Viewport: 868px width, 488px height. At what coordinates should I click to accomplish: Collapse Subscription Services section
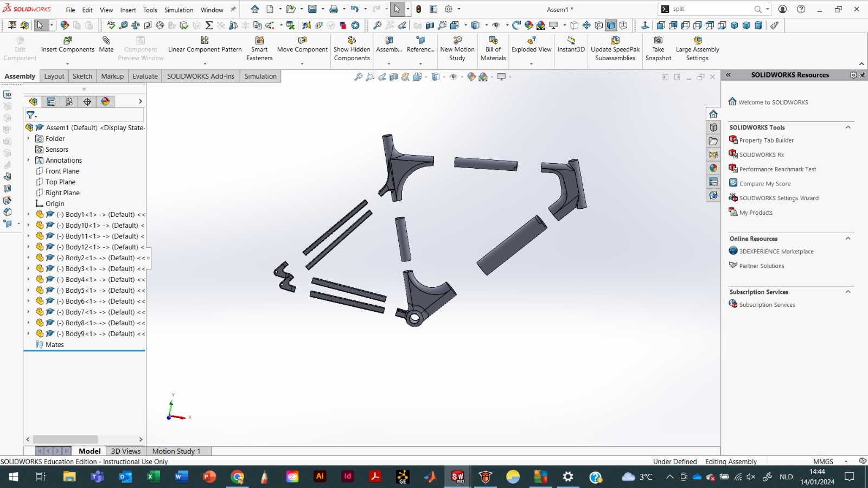[x=848, y=292]
